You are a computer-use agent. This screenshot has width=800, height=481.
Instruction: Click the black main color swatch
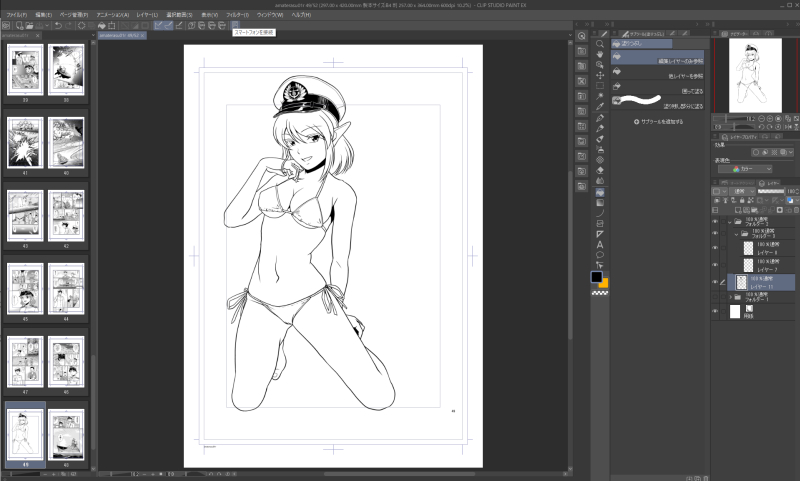[x=596, y=276]
